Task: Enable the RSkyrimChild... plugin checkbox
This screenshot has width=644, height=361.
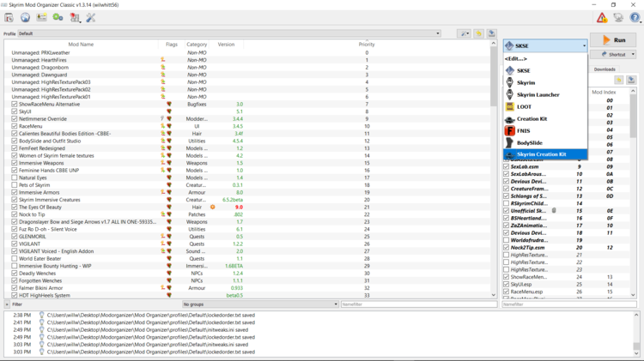Action: [507, 203]
